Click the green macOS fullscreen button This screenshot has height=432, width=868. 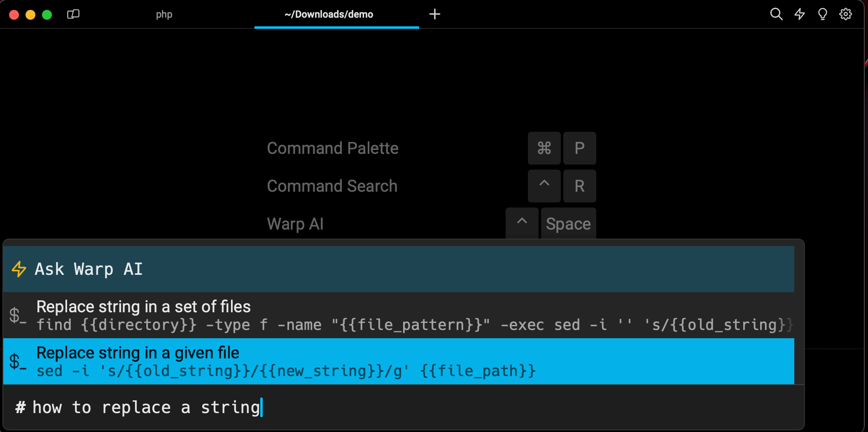[x=47, y=15]
